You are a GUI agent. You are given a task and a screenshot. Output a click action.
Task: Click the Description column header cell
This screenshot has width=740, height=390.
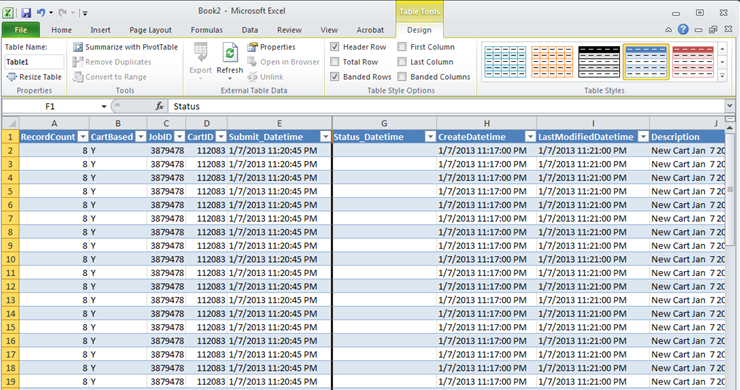(x=687, y=137)
